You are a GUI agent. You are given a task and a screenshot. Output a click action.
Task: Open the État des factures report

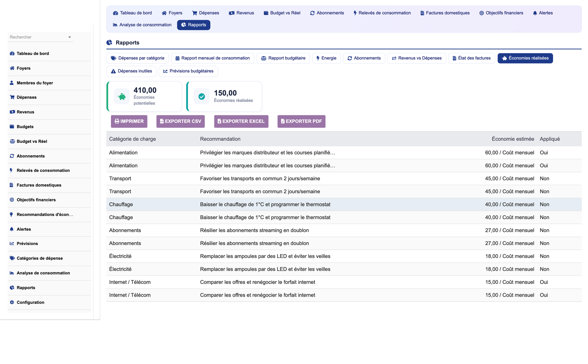tap(472, 58)
